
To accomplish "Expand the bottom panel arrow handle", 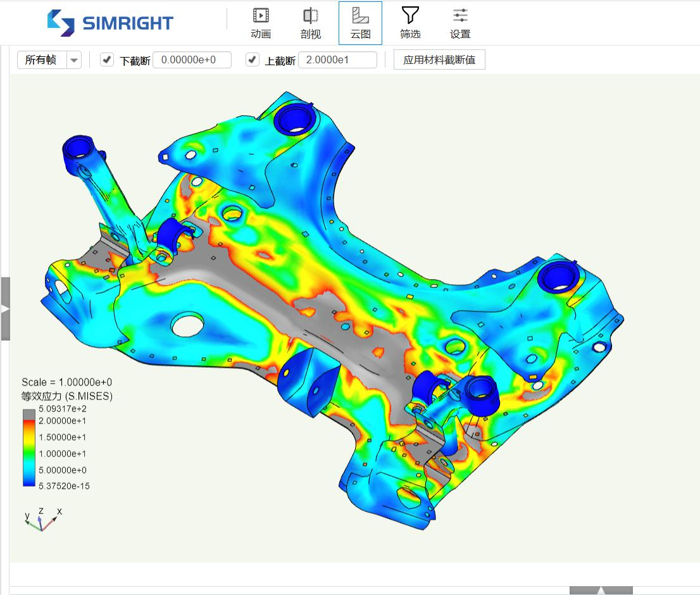I will pyautogui.click(x=601, y=591).
